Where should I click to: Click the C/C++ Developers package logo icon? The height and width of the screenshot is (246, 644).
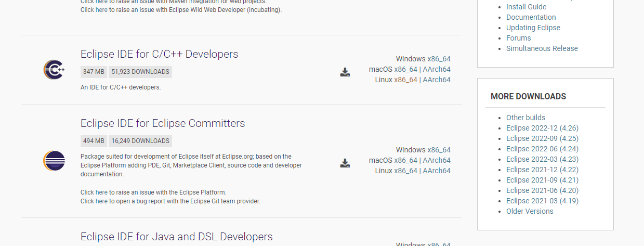[x=54, y=70]
